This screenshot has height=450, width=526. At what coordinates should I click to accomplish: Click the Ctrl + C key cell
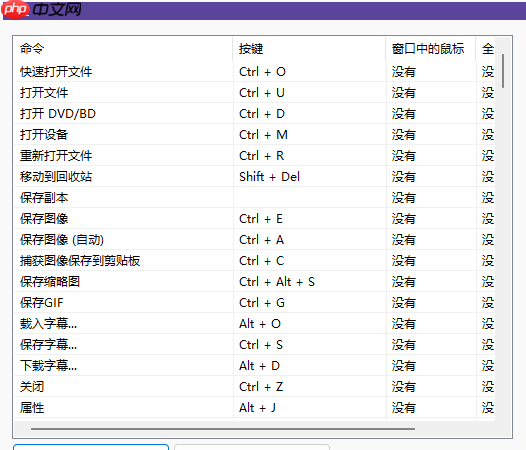tap(310, 260)
